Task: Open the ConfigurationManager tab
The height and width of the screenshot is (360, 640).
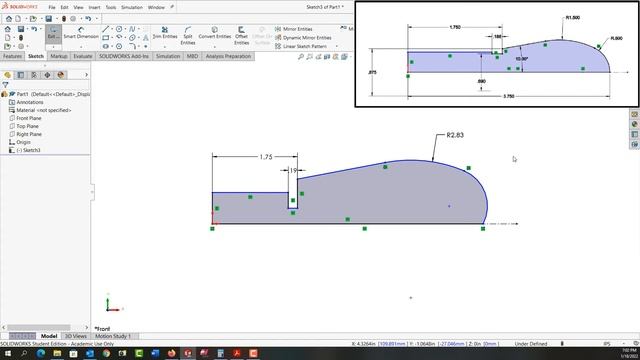Action: 34,75
